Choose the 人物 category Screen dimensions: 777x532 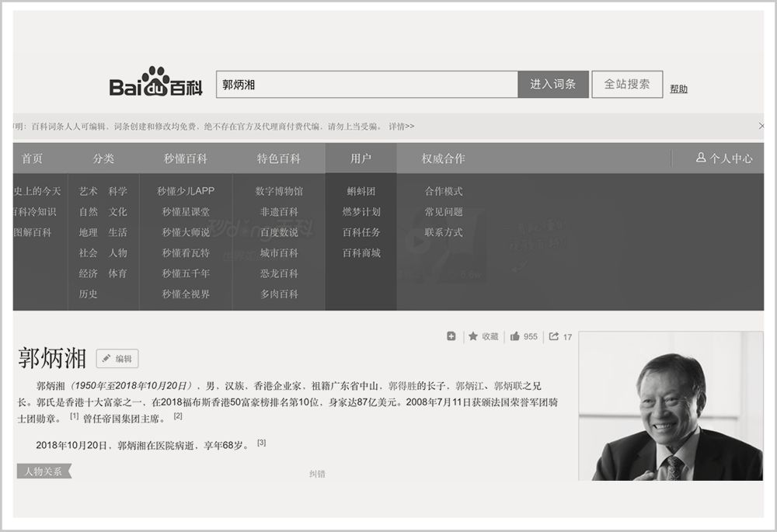118,252
